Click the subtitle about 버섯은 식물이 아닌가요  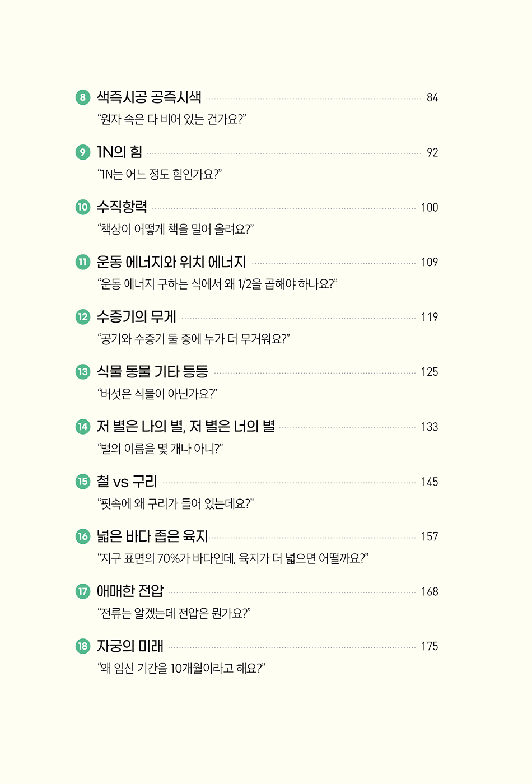(157, 394)
